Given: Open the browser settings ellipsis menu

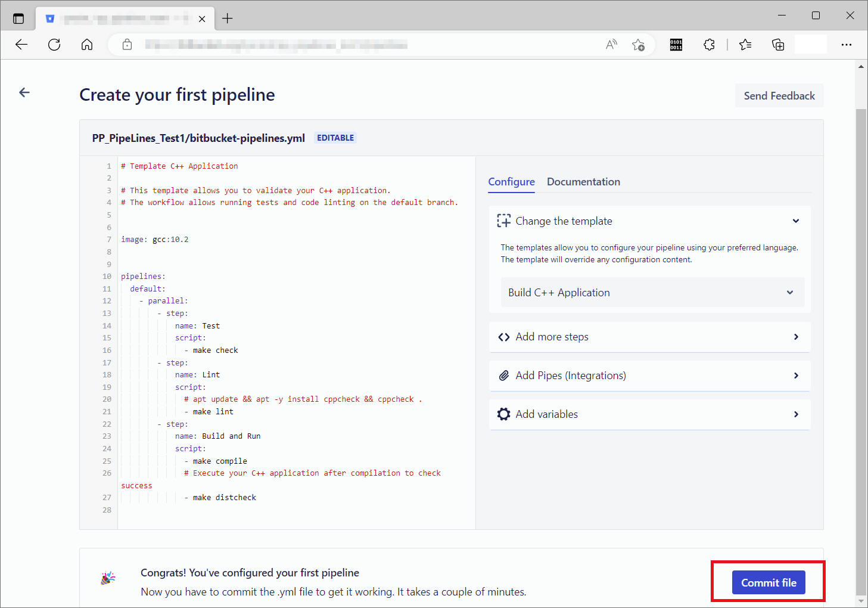Looking at the screenshot, I should (846, 45).
